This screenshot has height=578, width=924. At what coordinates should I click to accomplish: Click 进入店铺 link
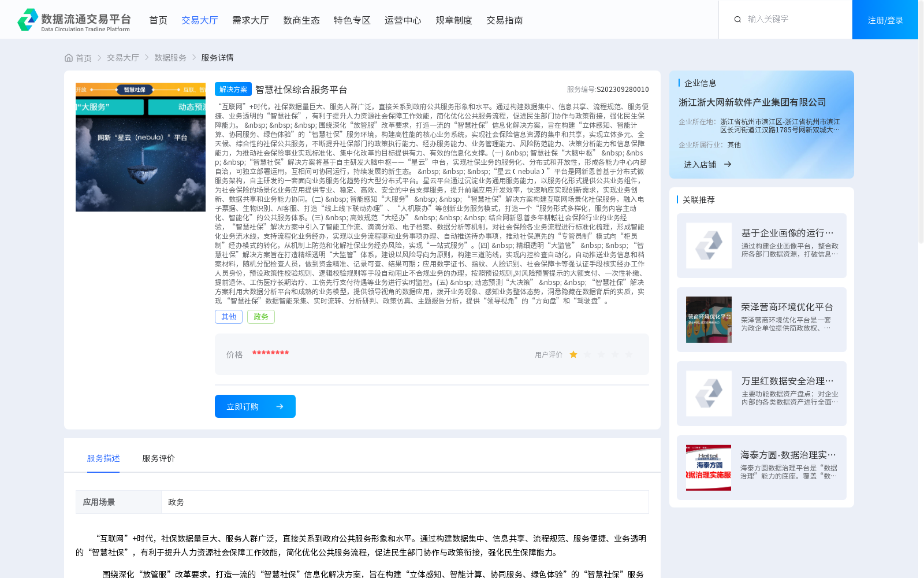pos(700,165)
